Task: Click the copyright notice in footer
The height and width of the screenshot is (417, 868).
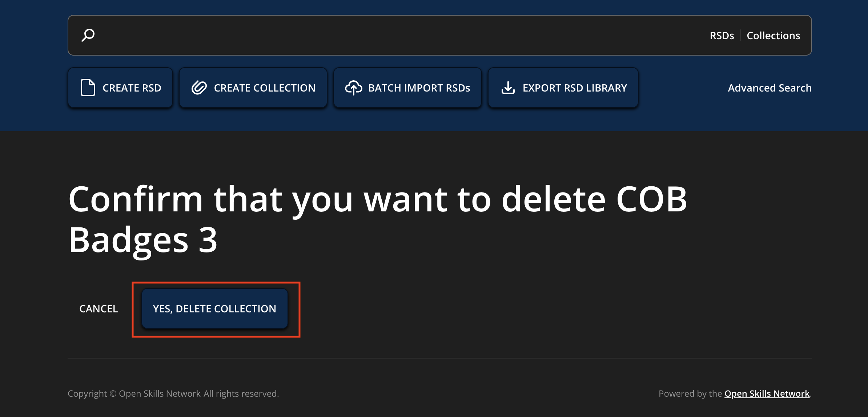Action: tap(173, 394)
